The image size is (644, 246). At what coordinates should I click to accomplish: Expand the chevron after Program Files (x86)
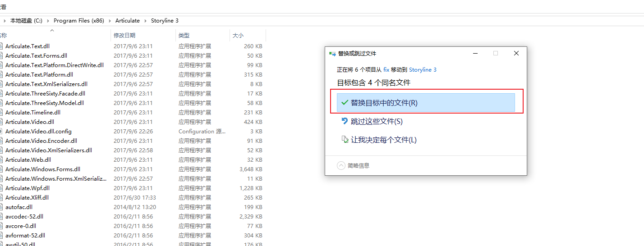(110, 21)
